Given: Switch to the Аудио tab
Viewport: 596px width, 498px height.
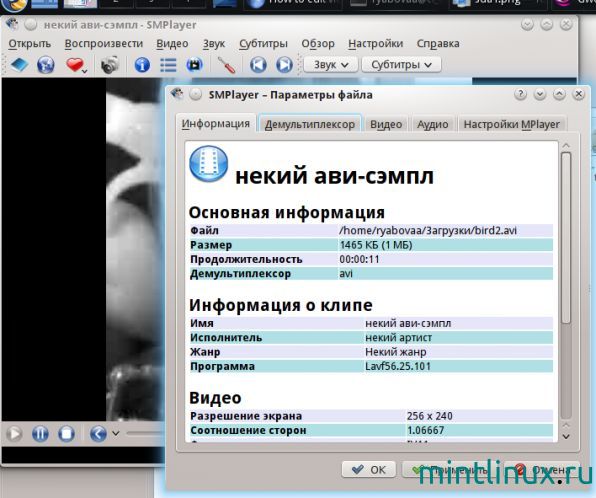Looking at the screenshot, I should click(x=433, y=124).
